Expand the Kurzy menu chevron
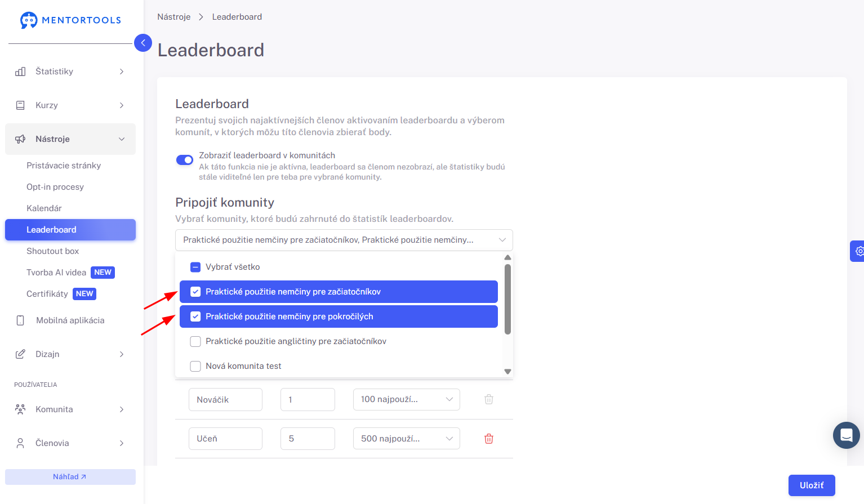 point(122,105)
